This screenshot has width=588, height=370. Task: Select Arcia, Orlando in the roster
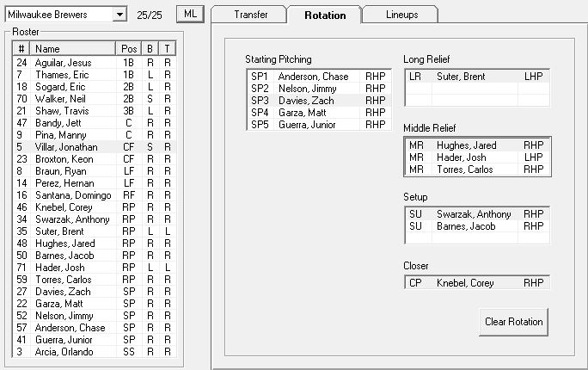tap(95, 352)
